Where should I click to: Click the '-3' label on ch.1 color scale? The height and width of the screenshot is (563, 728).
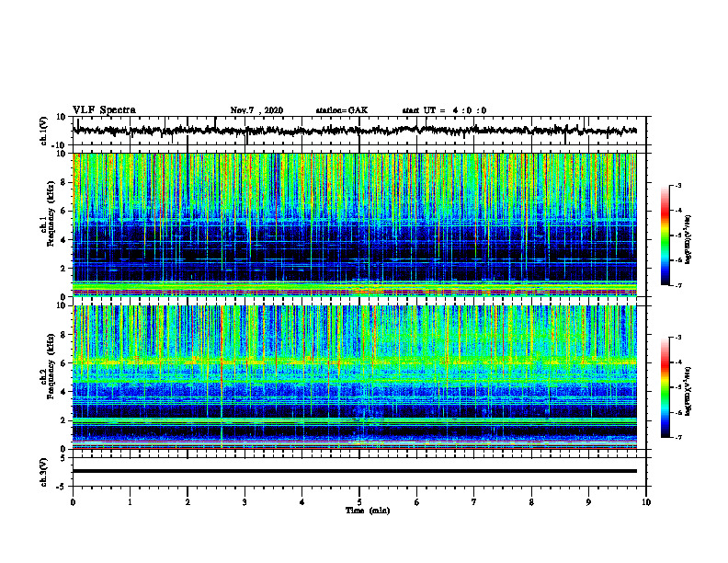coord(678,185)
